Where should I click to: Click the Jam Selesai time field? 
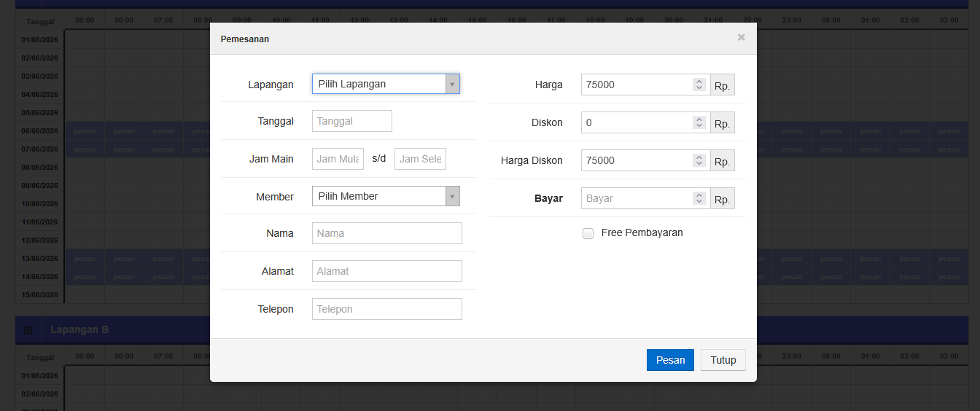[x=420, y=159]
